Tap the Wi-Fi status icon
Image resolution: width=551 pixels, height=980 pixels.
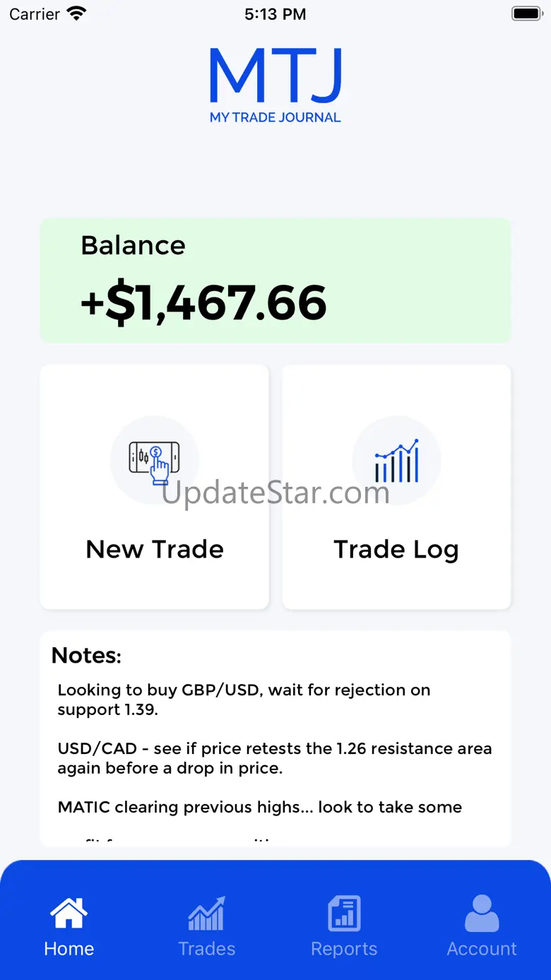(76, 13)
